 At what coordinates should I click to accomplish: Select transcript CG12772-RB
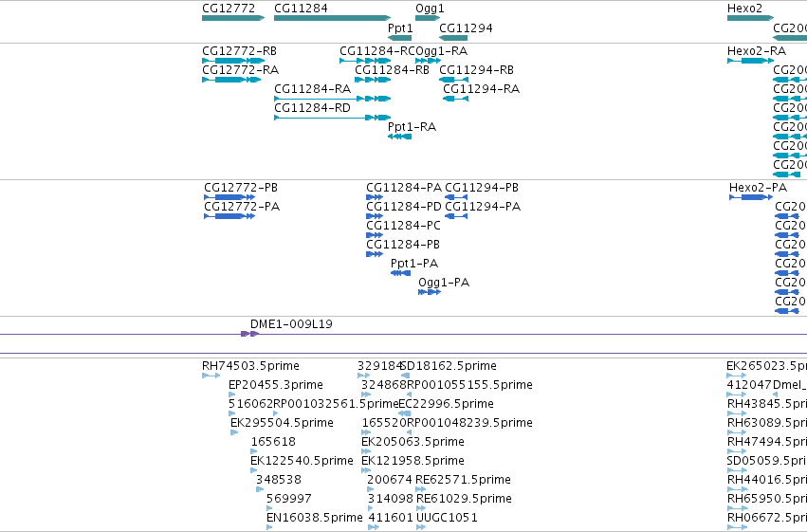pos(233,61)
